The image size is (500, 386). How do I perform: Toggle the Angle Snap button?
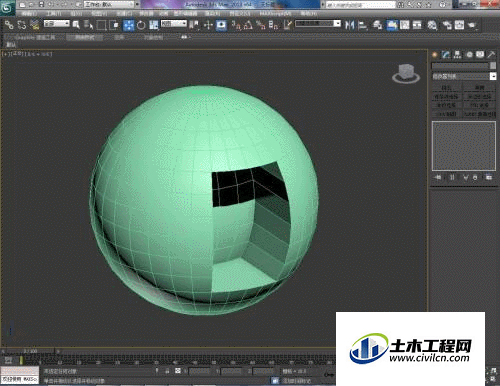tap(248, 25)
